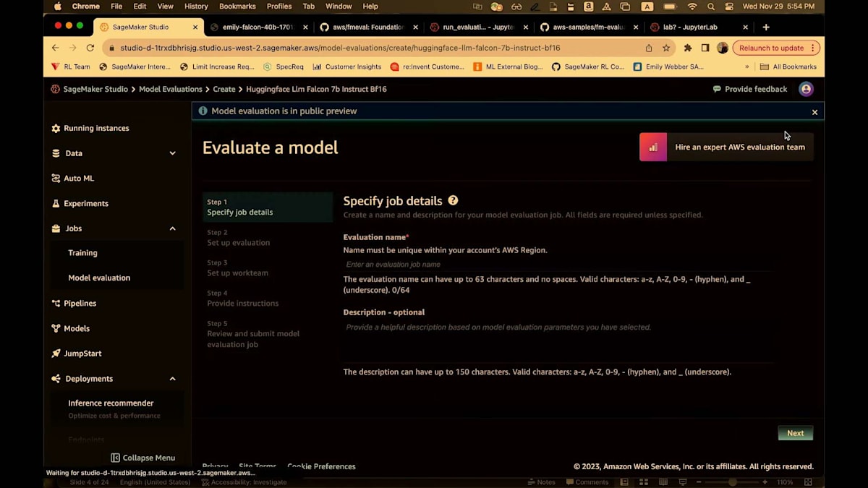Click the share page icon in address bar
868x488 pixels.
point(649,48)
